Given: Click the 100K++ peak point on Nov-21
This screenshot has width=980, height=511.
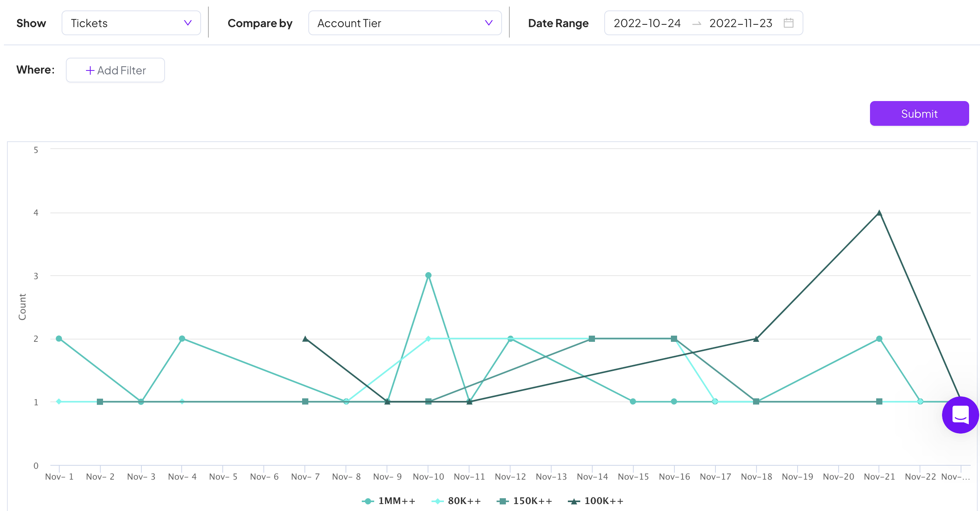Looking at the screenshot, I should pyautogui.click(x=879, y=213).
